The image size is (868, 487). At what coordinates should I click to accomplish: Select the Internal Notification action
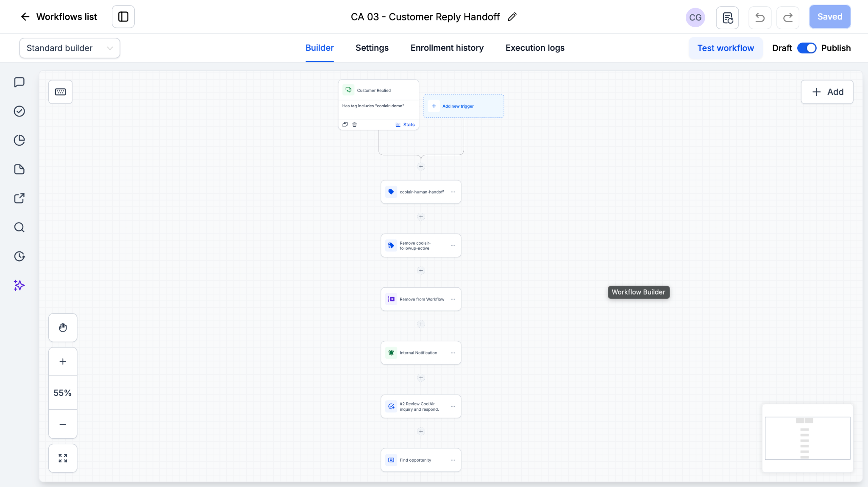click(421, 353)
